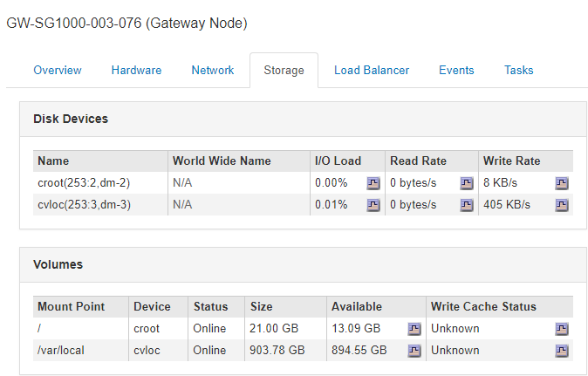Open the Tasks tab
The image size is (588, 376).
519,71
